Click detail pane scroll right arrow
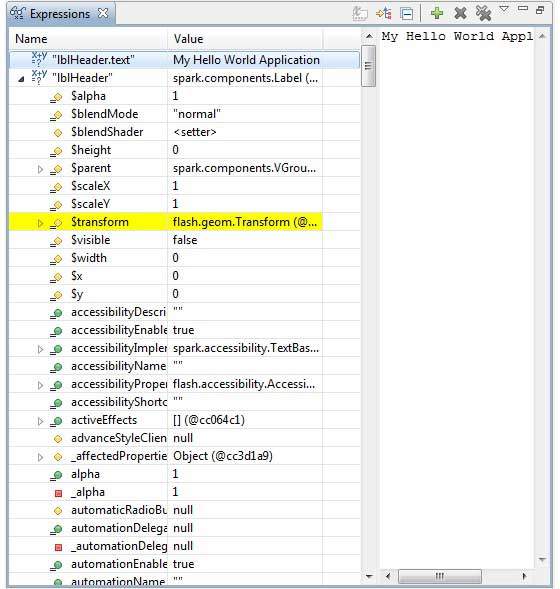 524,576
